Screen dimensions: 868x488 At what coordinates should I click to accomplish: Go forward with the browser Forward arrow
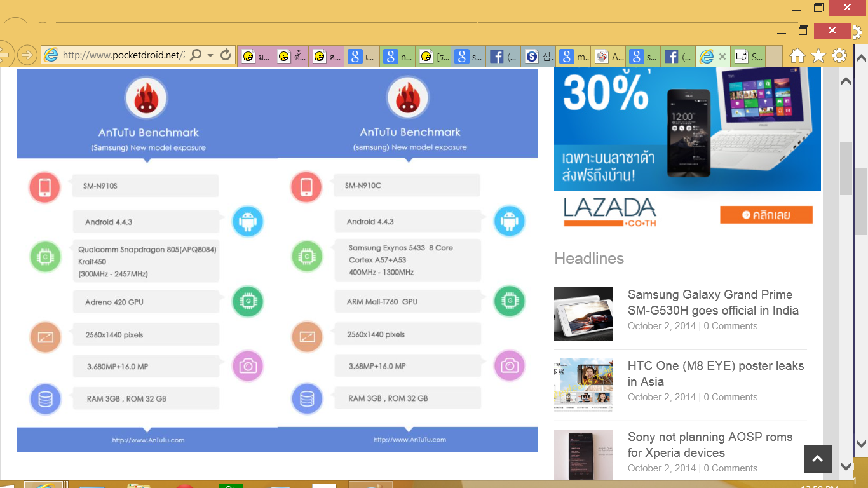(27, 55)
